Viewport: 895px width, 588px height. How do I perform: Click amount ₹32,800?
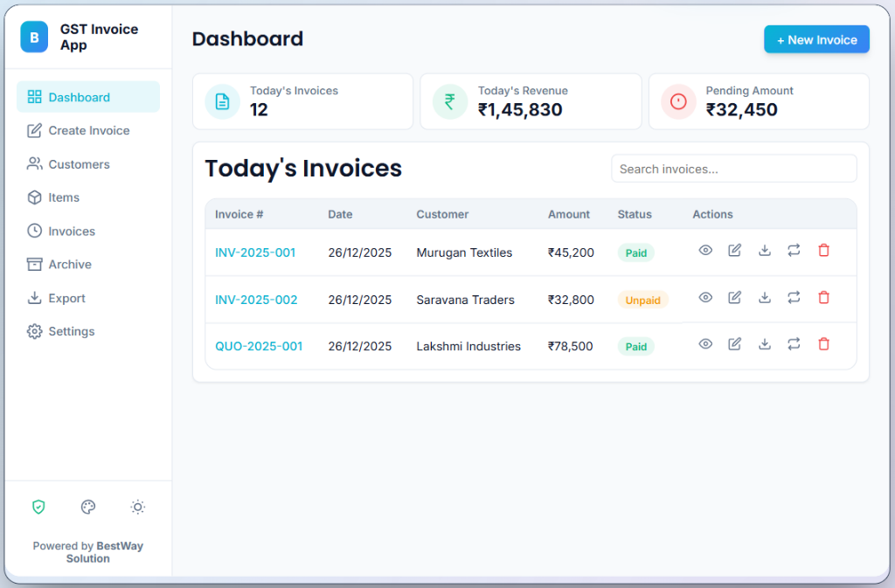pyautogui.click(x=571, y=300)
